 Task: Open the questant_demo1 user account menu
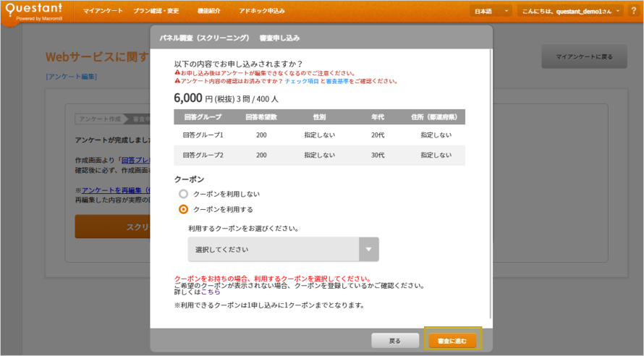[x=570, y=12]
